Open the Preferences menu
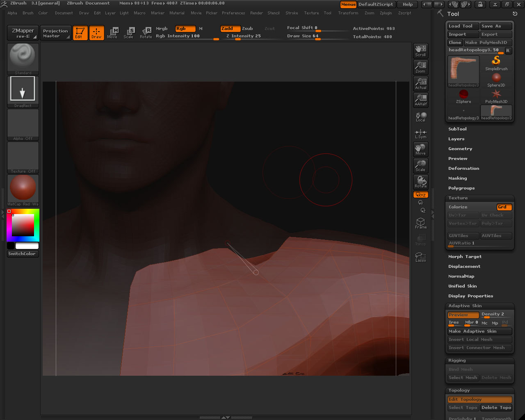Image resolution: width=525 pixels, height=420 pixels. (x=233, y=13)
